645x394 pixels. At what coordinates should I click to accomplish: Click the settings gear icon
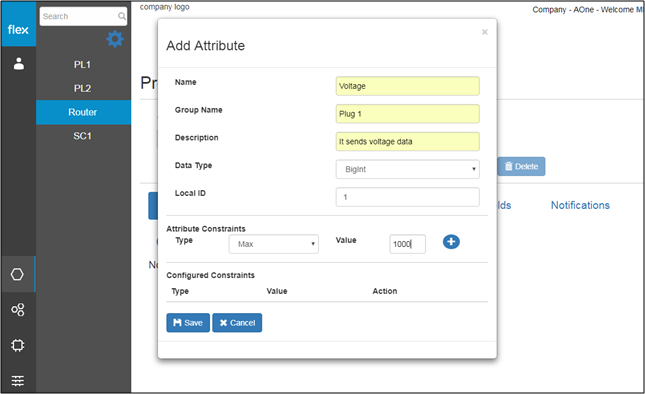115,39
